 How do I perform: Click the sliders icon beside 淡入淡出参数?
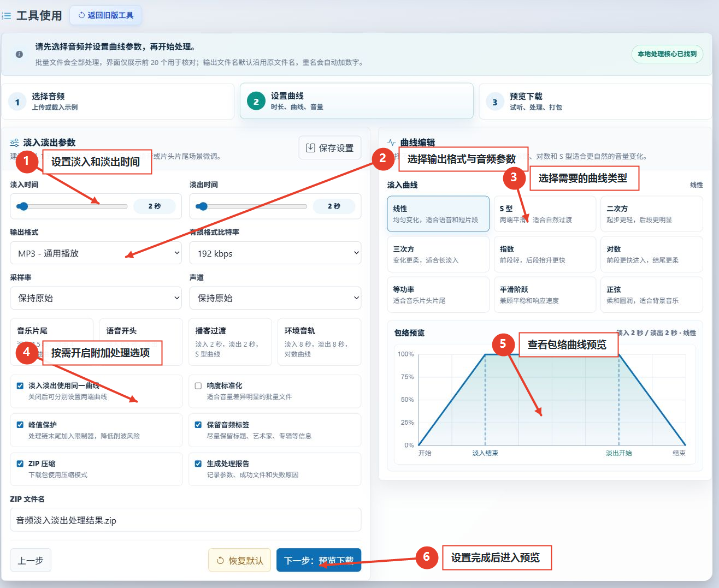pyautogui.click(x=14, y=142)
